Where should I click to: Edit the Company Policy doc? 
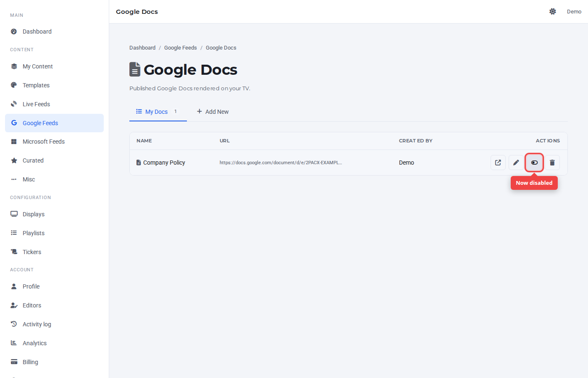pos(516,163)
